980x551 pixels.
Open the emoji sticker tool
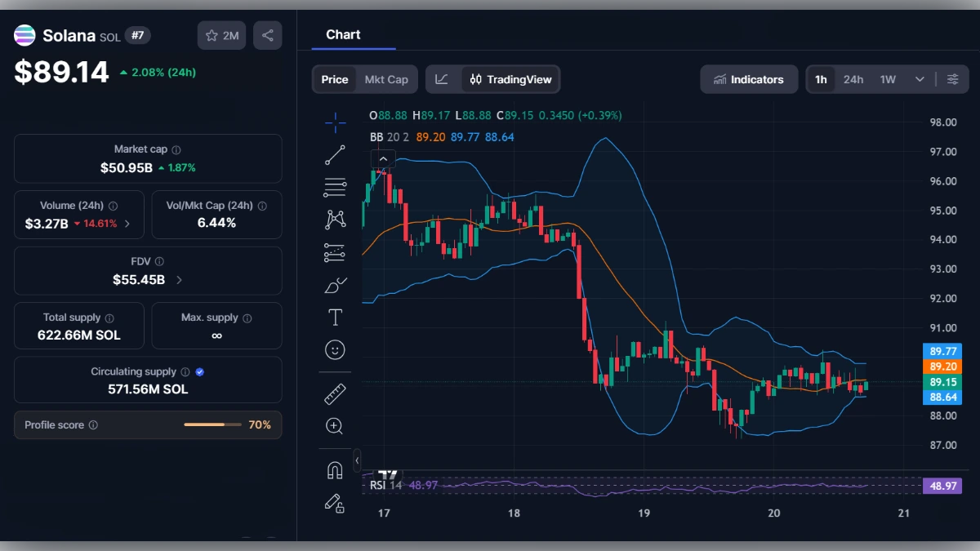coord(335,349)
